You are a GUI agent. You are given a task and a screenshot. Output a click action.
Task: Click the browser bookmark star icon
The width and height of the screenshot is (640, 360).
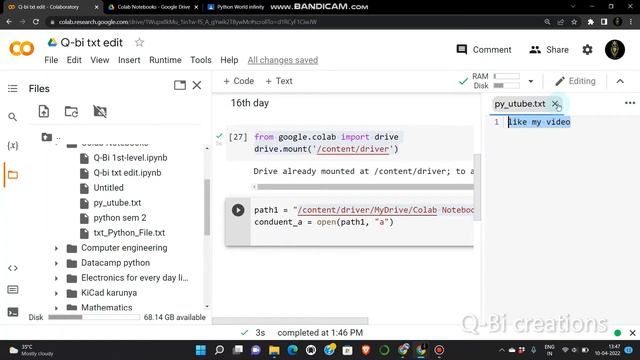pyautogui.click(x=574, y=22)
